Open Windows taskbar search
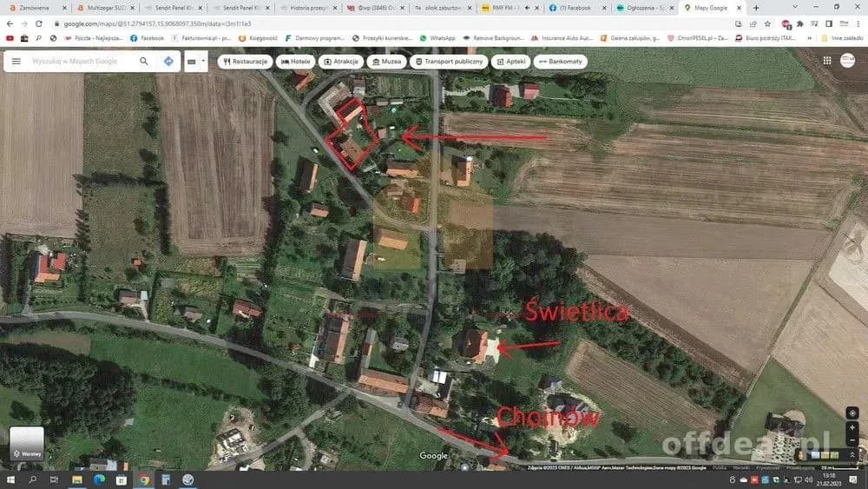This screenshot has height=489, width=868. tap(32, 479)
